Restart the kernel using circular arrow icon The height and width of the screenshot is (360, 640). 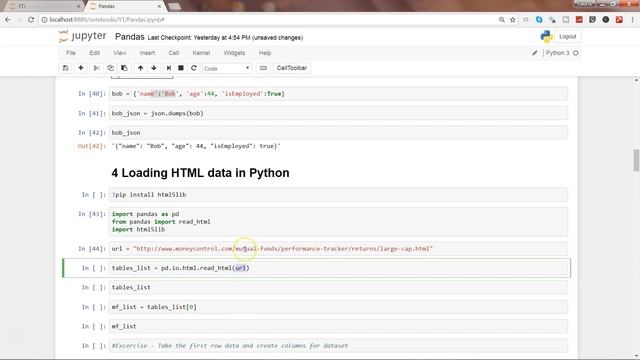(x=194, y=68)
